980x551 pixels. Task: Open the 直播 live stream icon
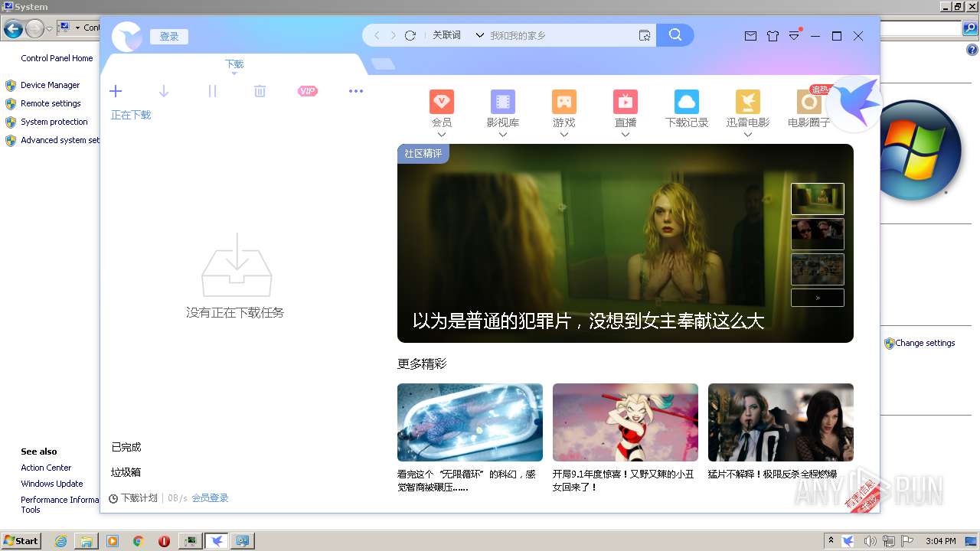coord(626,102)
